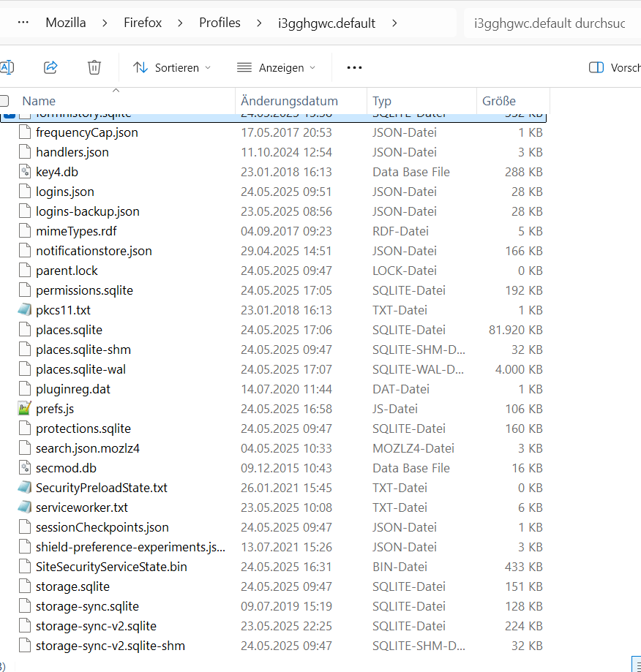The width and height of the screenshot is (641, 672).
Task: Click the Größe column header
Action: click(x=499, y=101)
